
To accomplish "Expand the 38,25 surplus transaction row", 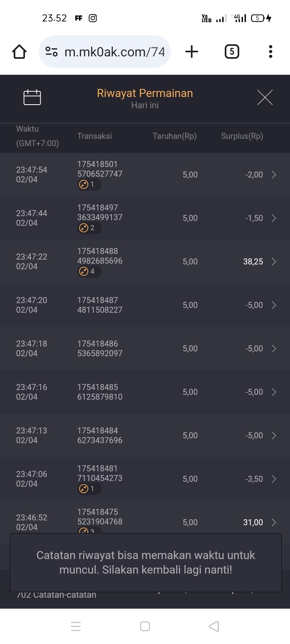I will [x=274, y=262].
